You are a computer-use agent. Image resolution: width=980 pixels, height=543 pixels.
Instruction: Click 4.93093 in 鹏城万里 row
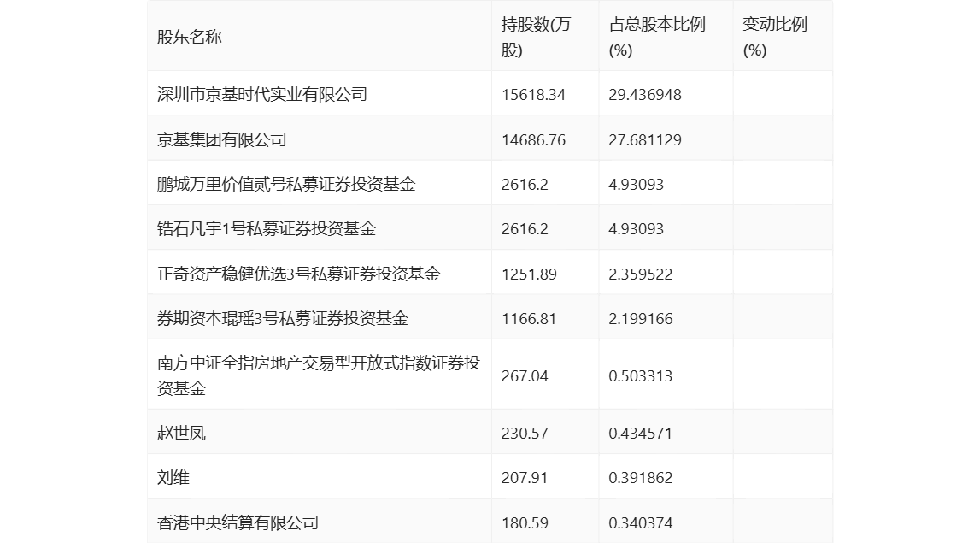point(637,184)
